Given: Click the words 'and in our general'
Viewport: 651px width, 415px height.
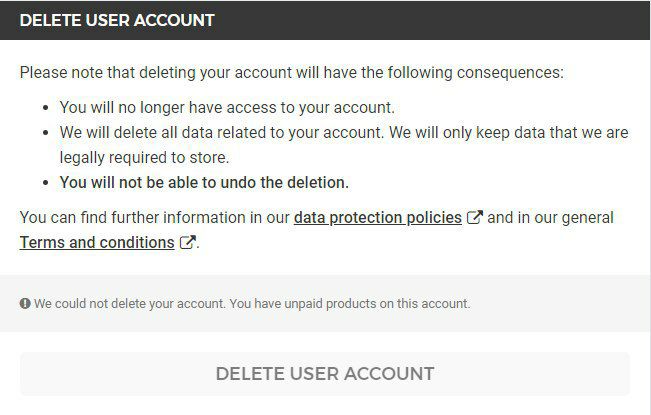Looking at the screenshot, I should [550, 218].
